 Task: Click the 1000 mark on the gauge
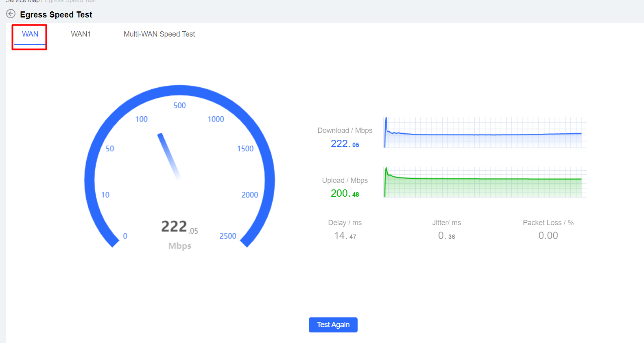click(216, 119)
